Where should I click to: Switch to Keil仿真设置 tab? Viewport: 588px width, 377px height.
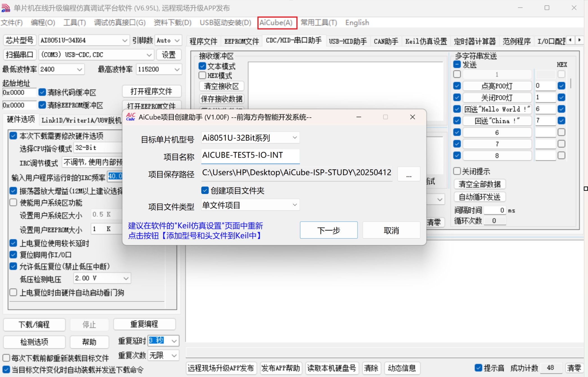tap(426, 42)
